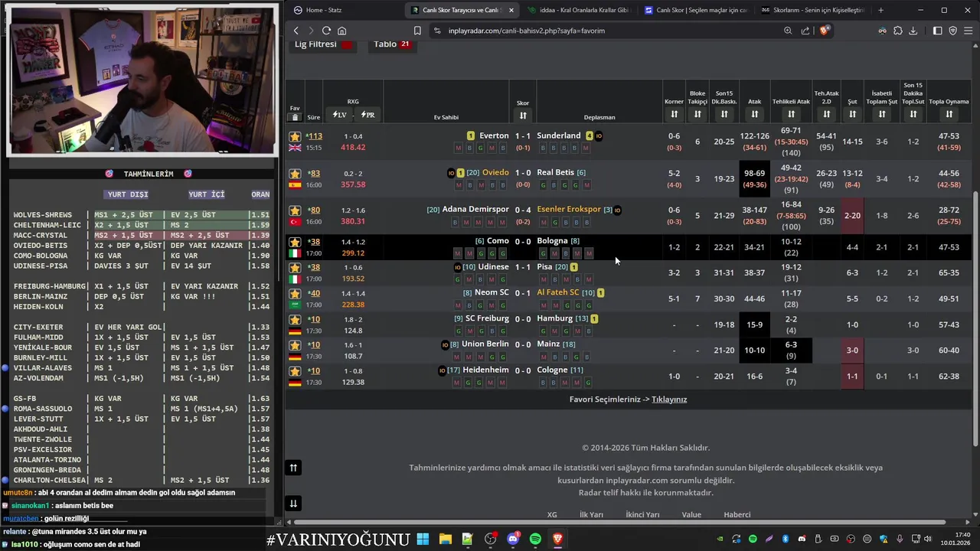
Task: Bookmark this page
Action: click(x=417, y=31)
